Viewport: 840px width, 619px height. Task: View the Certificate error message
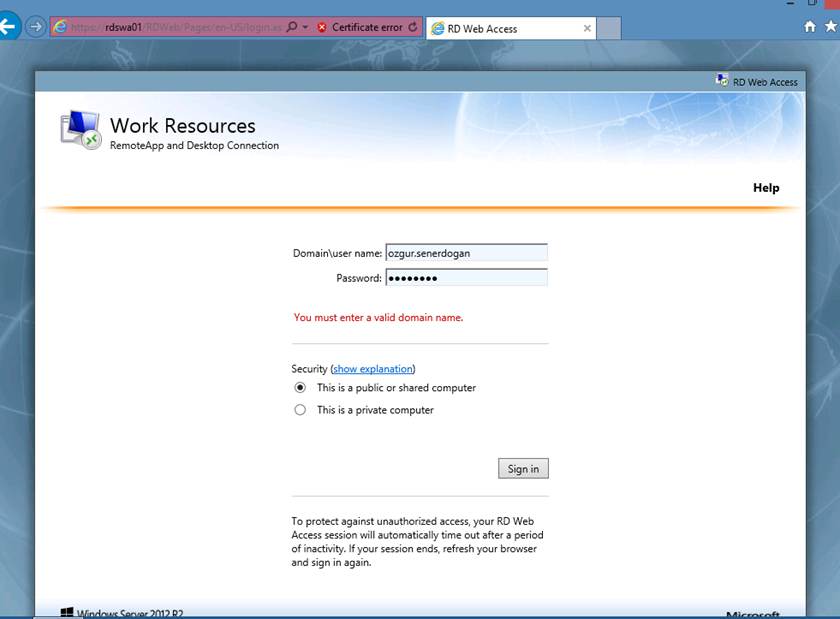tap(367, 27)
